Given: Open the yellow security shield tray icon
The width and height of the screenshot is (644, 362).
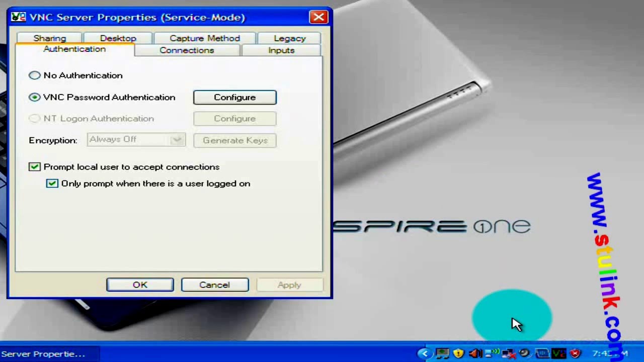Looking at the screenshot, I should (x=458, y=353).
